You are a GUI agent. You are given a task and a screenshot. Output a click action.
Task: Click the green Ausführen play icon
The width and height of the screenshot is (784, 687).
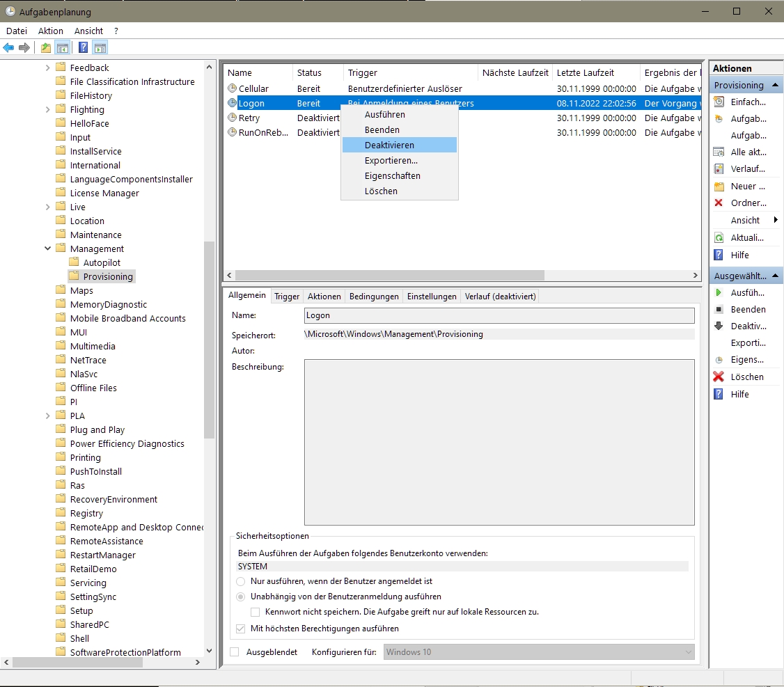click(719, 293)
